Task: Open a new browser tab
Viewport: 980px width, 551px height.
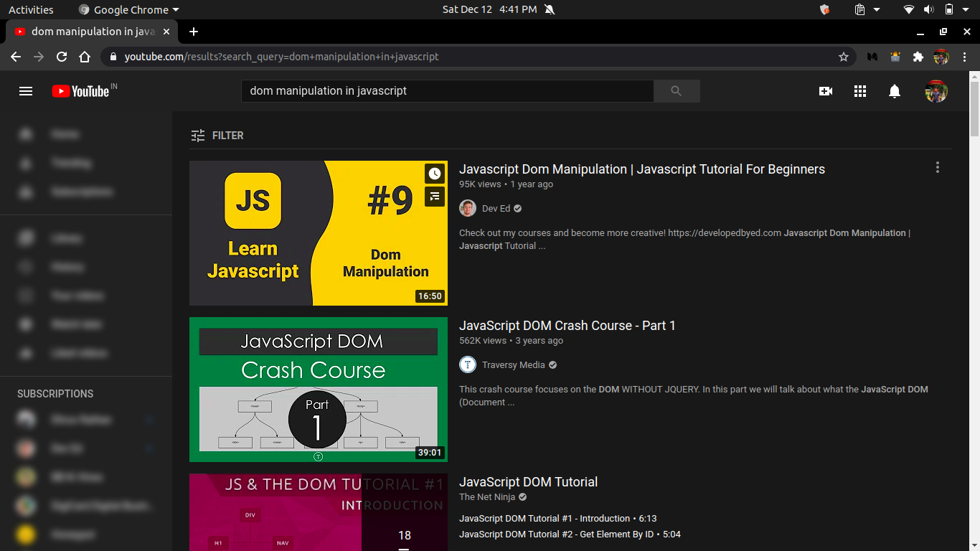Action: click(x=193, y=32)
